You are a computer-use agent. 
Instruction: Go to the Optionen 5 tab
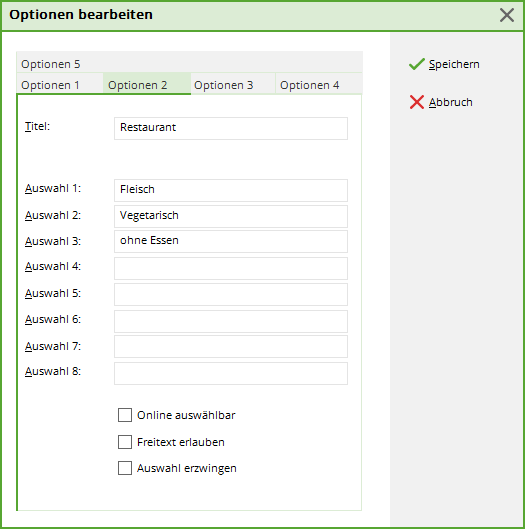[51, 64]
